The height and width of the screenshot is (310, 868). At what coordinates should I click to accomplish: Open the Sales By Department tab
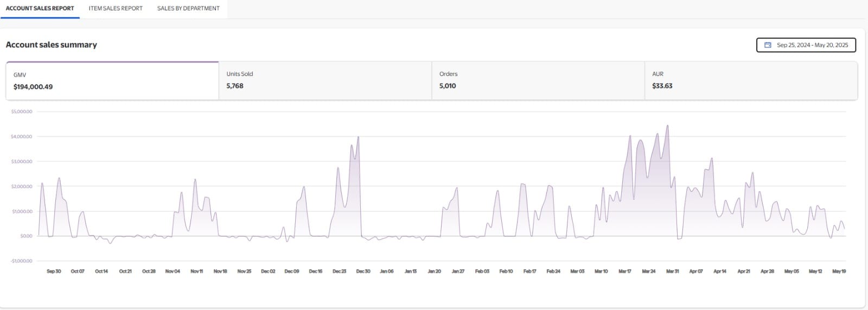[188, 9]
